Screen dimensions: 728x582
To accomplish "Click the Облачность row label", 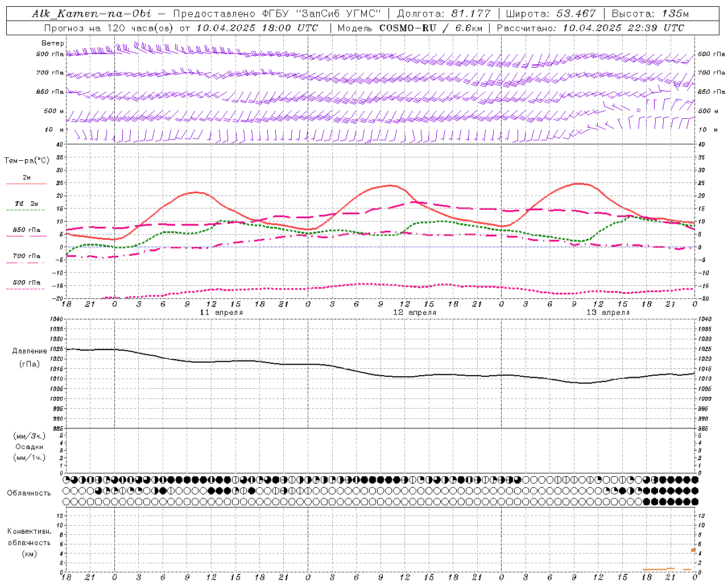I will click(29, 493).
